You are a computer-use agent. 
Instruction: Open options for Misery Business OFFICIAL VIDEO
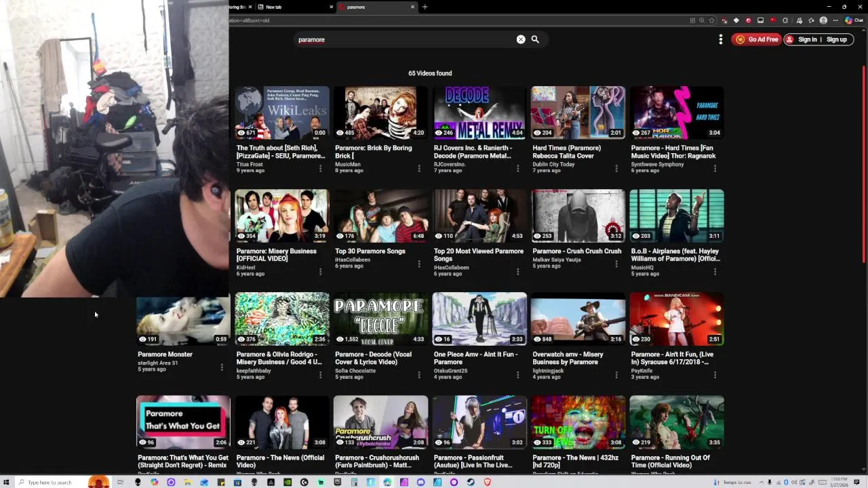[320, 271]
